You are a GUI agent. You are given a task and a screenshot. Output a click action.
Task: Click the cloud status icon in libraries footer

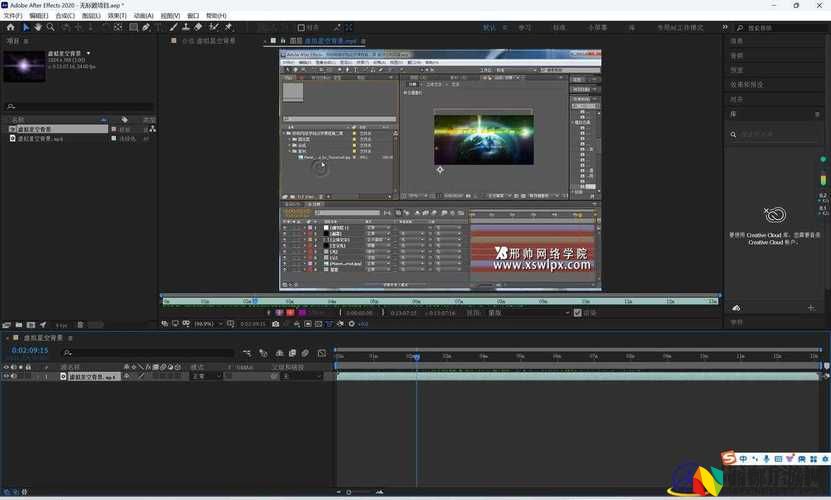click(736, 308)
